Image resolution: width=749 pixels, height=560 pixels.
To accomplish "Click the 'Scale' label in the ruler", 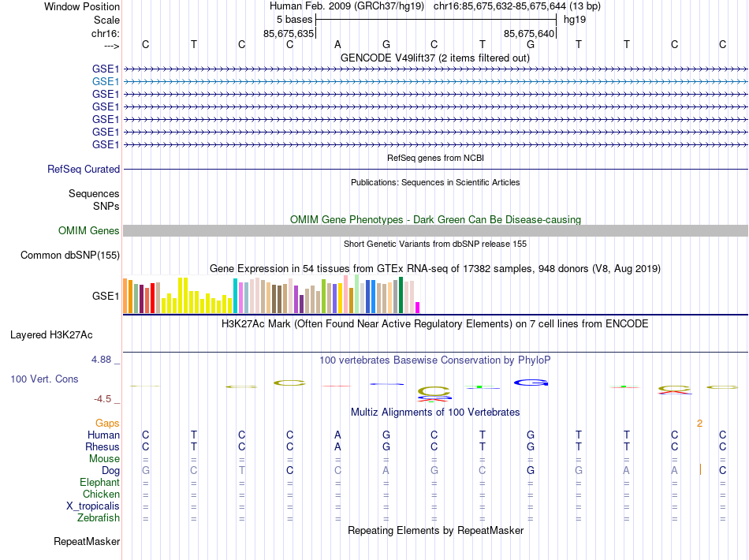I will [106, 20].
